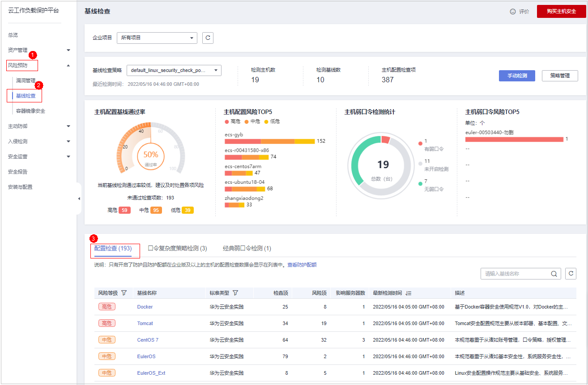Image resolution: width=588 pixels, height=385 pixels.
Task: Click 有弱口令 legend entry
Action: 431,144
